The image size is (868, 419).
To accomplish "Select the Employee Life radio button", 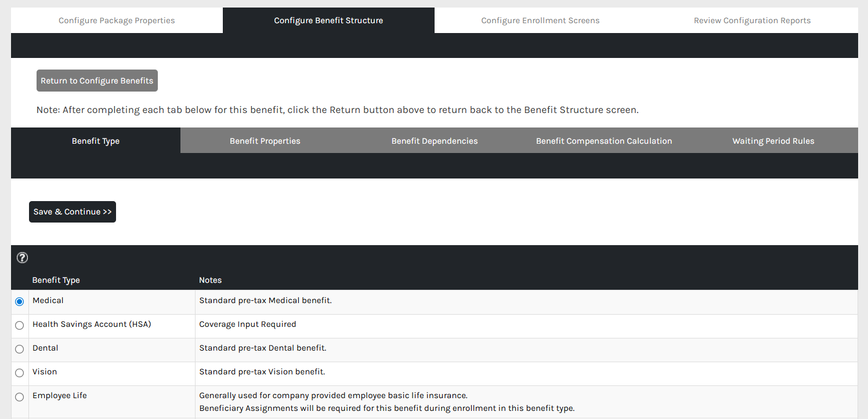I will tap(20, 397).
